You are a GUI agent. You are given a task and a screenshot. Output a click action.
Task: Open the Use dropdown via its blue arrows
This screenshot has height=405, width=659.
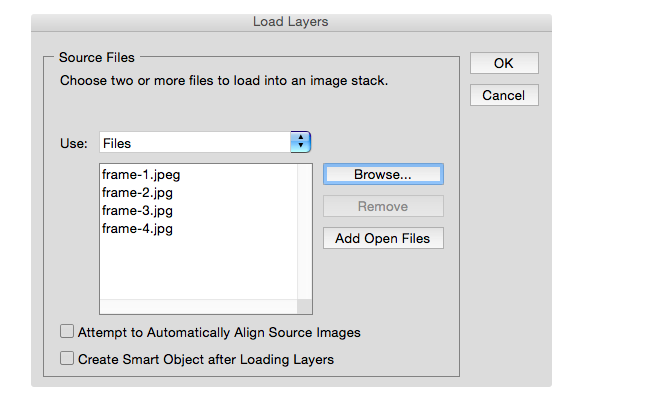tap(301, 142)
